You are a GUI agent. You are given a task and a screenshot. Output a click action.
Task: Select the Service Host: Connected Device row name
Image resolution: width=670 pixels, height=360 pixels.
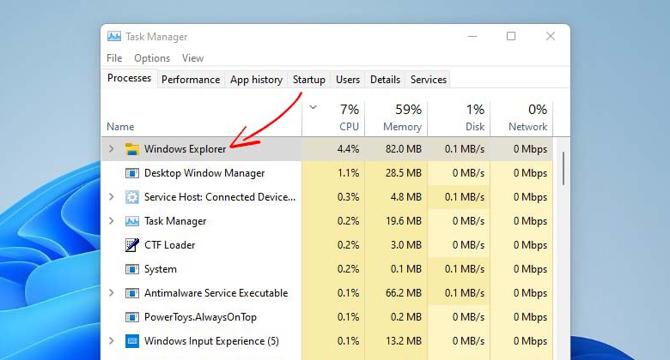(220, 197)
